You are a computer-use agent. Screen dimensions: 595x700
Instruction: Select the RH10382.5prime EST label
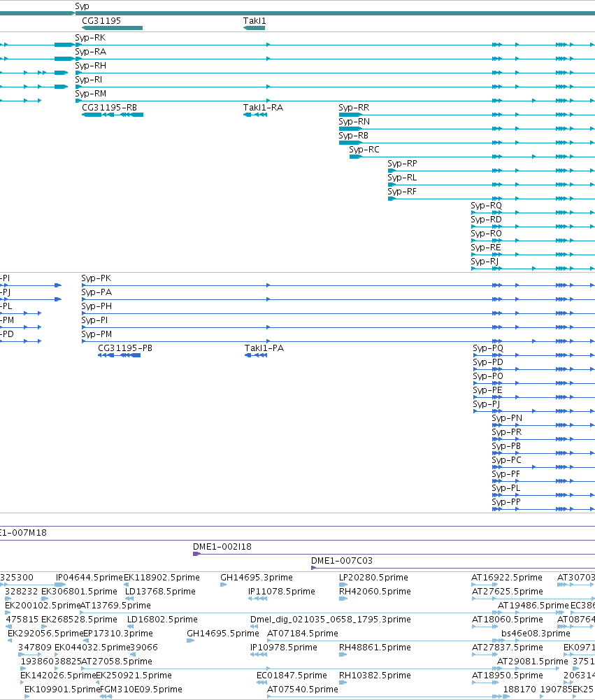[375, 676]
